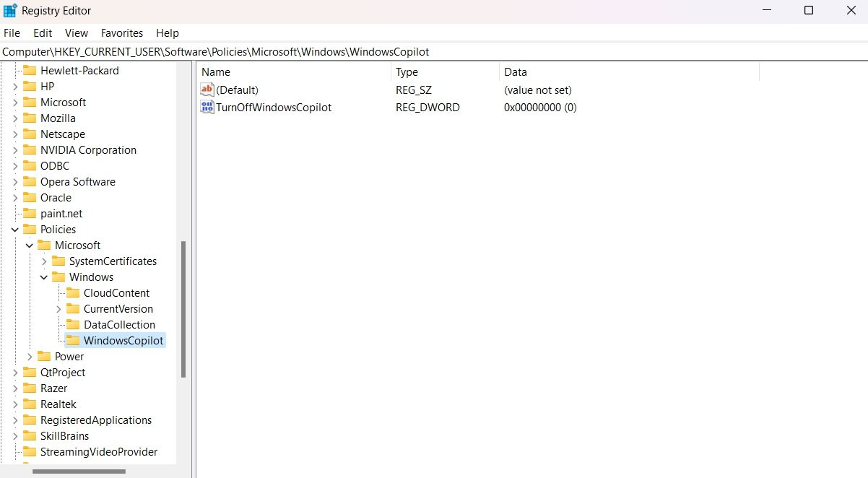
Task: Click the SkillBrains folder icon
Action: click(x=30, y=436)
